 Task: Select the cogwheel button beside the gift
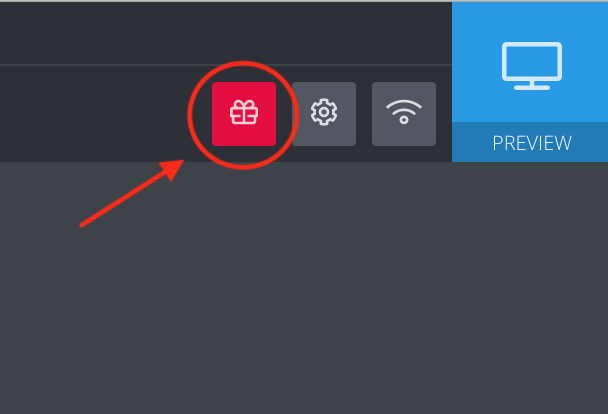(x=324, y=114)
